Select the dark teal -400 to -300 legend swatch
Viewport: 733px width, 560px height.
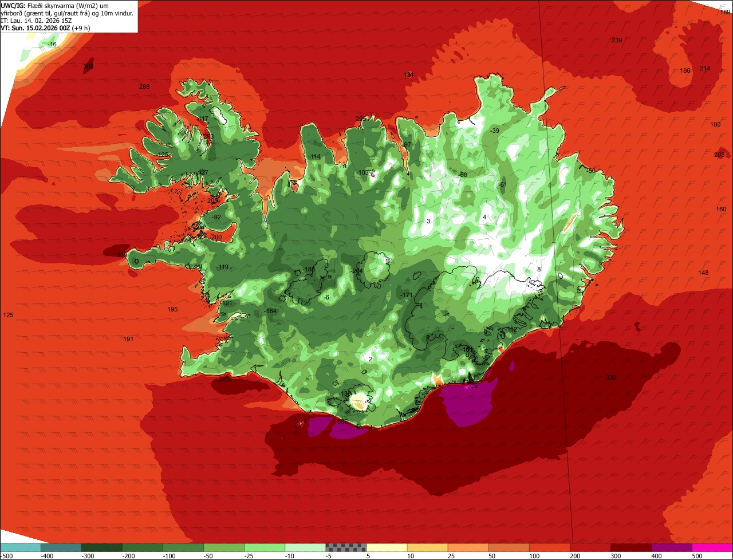[61, 547]
